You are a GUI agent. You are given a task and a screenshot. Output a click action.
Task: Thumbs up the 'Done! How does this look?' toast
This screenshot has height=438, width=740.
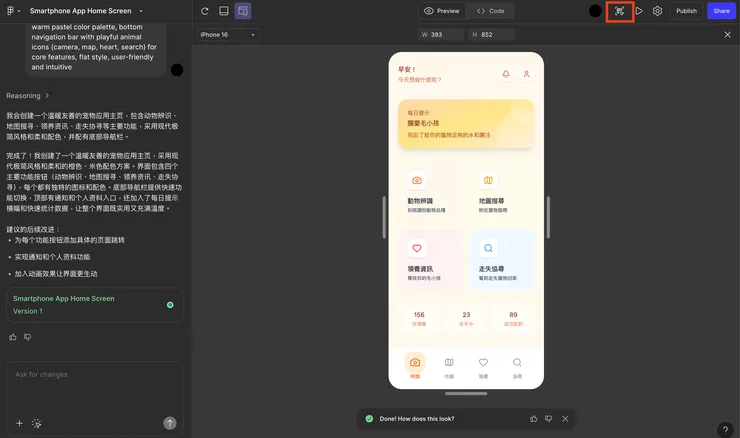click(533, 419)
